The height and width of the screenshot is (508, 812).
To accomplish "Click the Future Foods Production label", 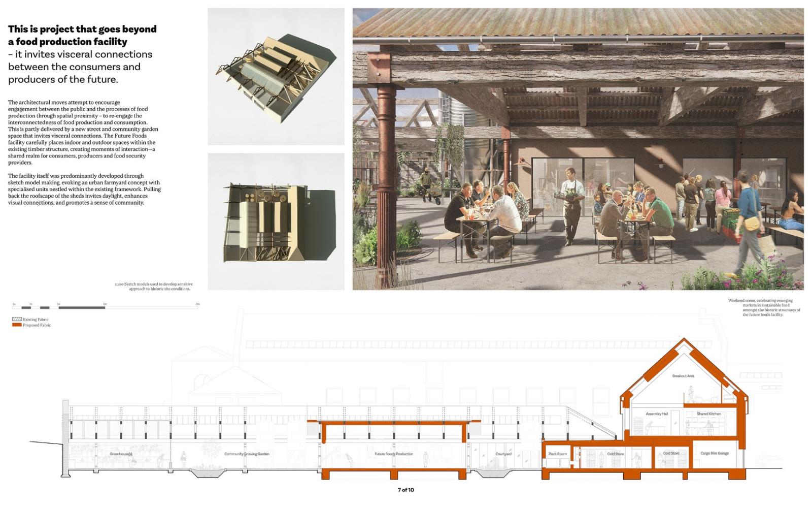I will (394, 454).
